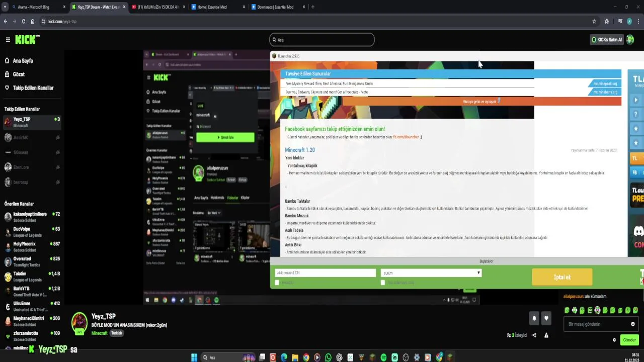This screenshot has width=644, height=362.
Task: Click the Minecraft category link below stream
Action: [x=100, y=333]
